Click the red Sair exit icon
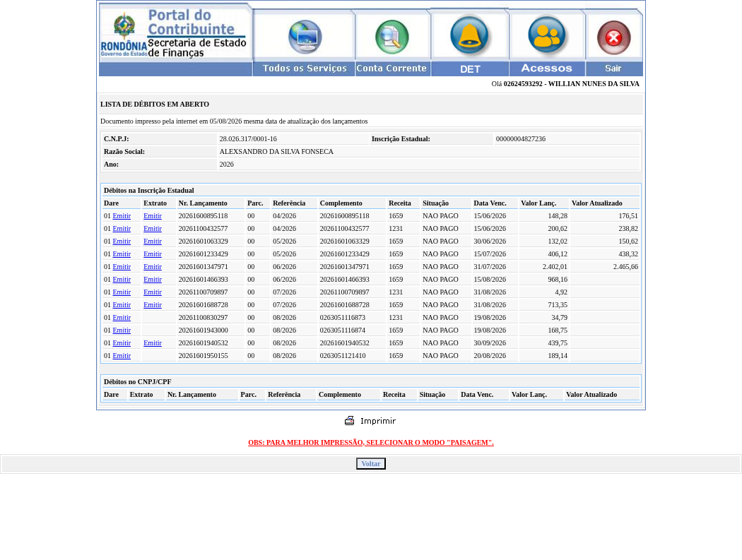Screen dimensions: 742x560 614,37
